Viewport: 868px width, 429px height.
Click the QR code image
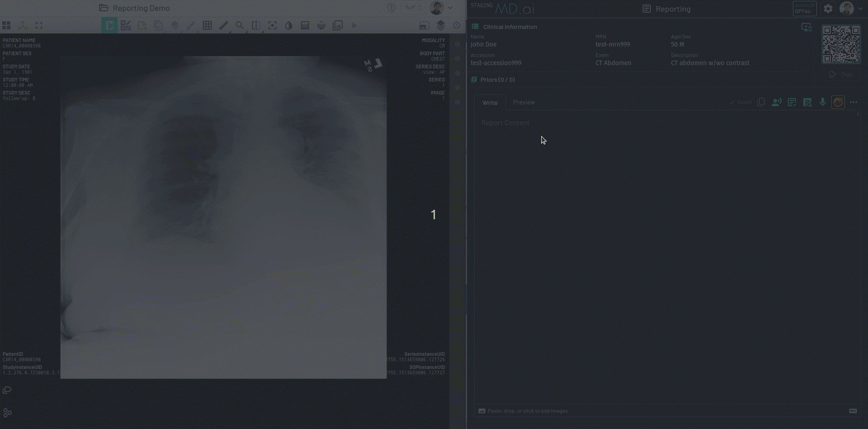coord(841,44)
